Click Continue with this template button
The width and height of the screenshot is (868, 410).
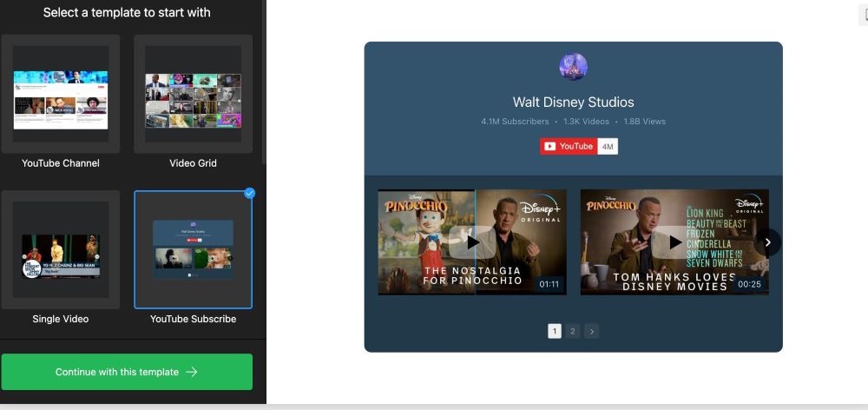point(127,372)
